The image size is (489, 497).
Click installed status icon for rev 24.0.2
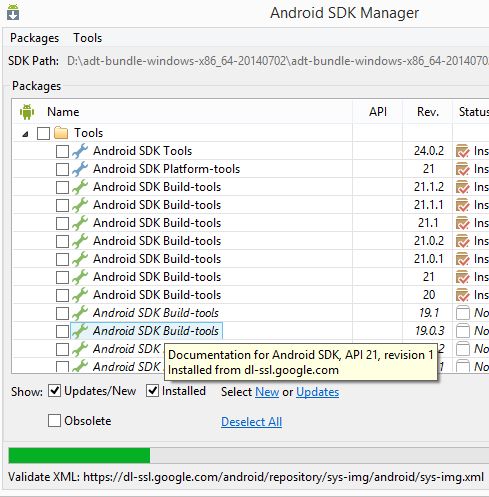pos(463,151)
